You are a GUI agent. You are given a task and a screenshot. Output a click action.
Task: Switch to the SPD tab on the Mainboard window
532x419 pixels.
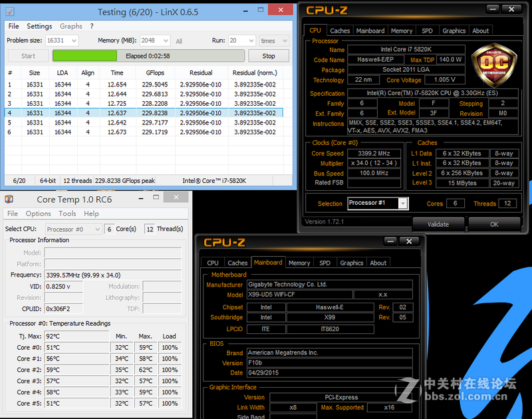coord(325,263)
